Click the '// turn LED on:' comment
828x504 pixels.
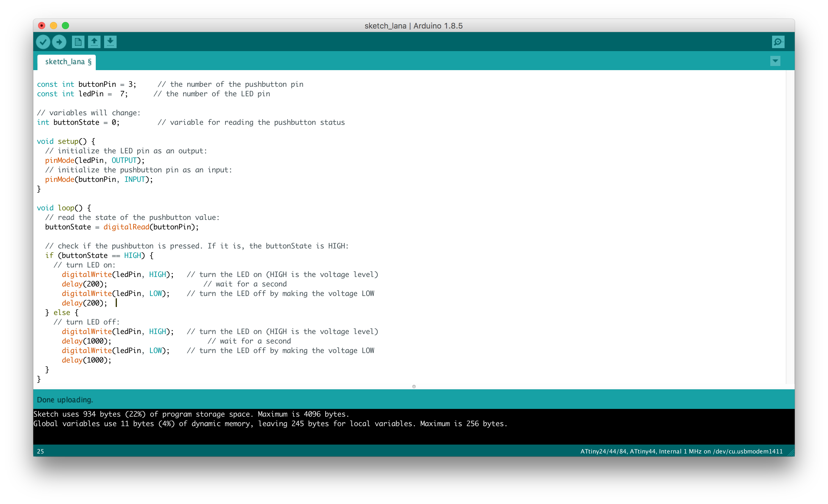point(84,265)
